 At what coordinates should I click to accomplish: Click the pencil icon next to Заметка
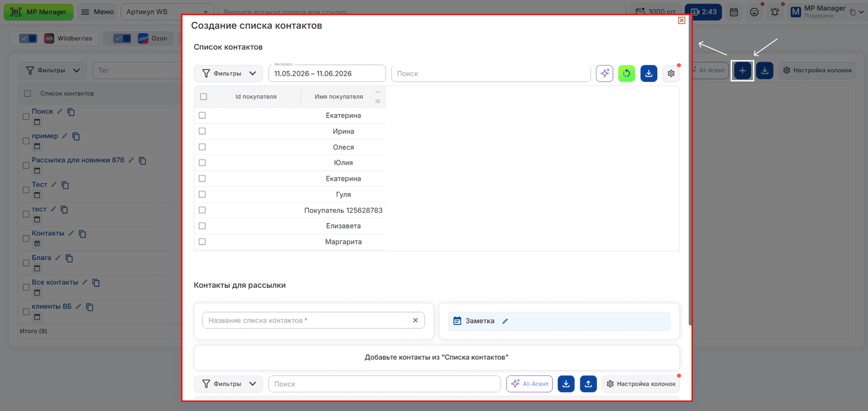pos(505,321)
